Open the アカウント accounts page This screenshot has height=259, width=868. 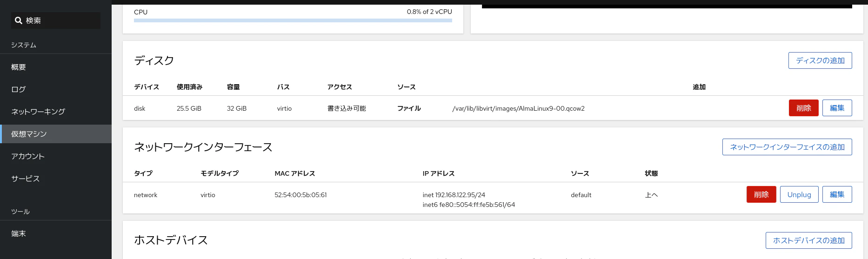pos(56,156)
